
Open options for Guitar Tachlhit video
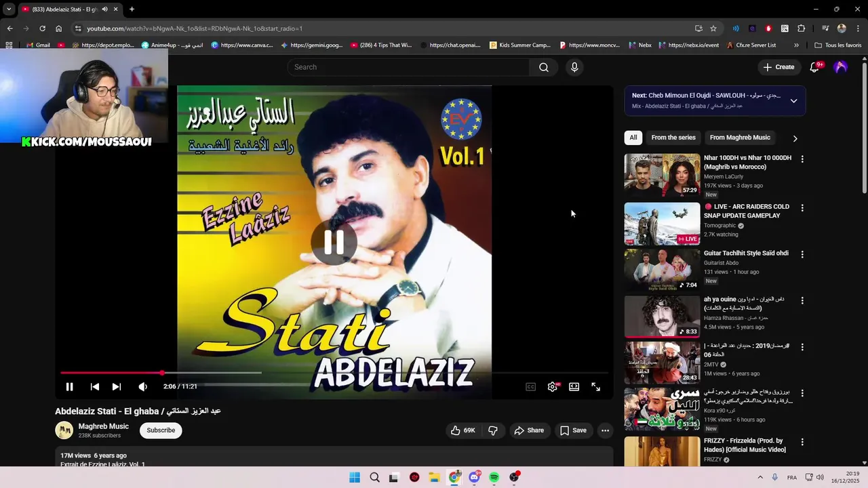pos(802,254)
